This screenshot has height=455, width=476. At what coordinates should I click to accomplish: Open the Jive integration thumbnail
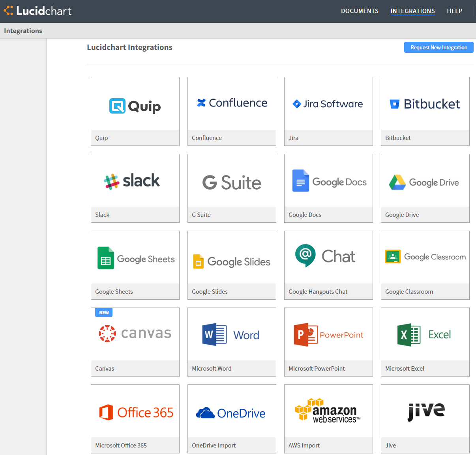click(x=425, y=411)
